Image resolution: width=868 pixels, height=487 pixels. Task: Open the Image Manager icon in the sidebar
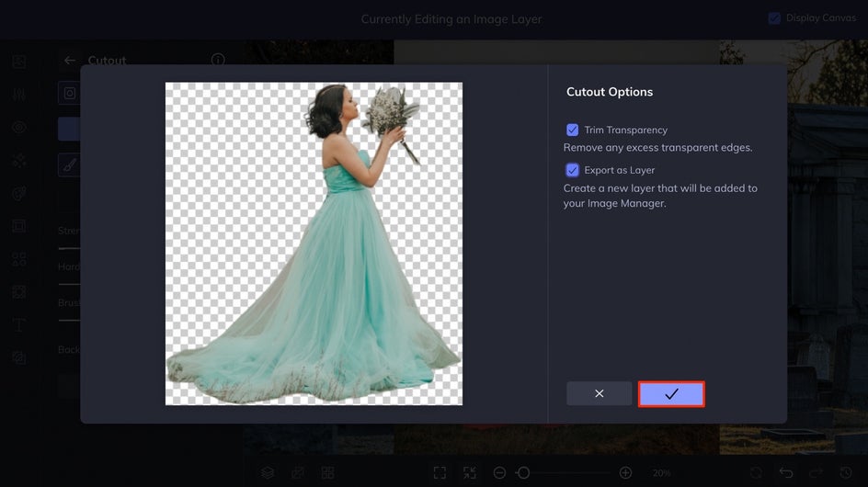(x=18, y=61)
